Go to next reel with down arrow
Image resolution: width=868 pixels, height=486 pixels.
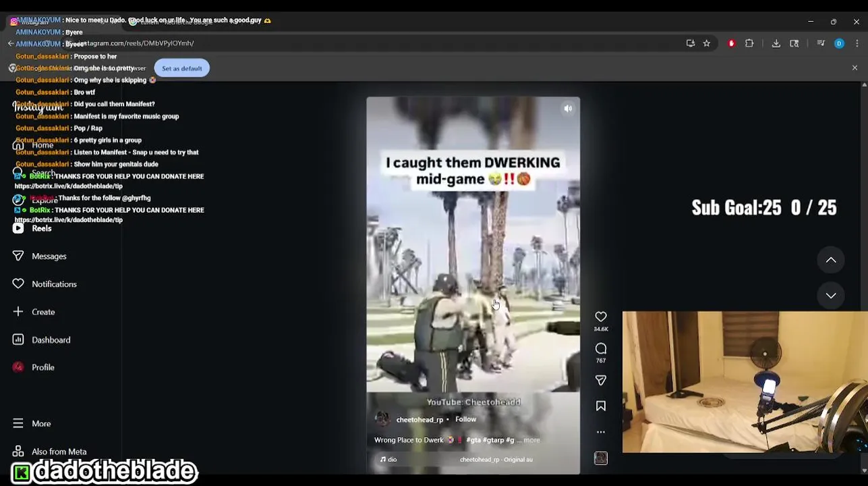coord(831,296)
